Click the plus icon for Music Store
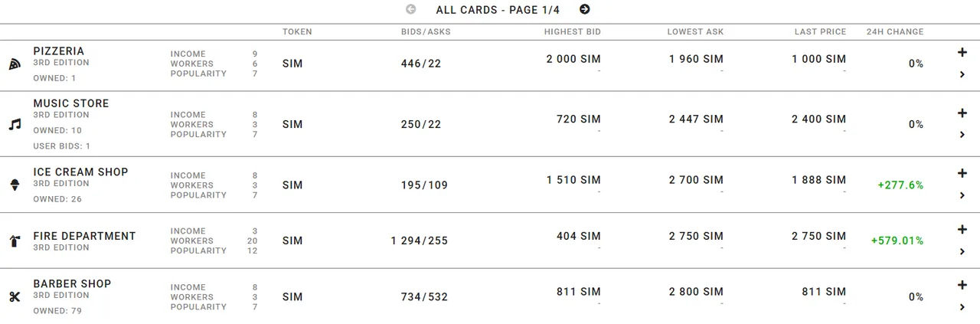The width and height of the screenshot is (980, 324). [x=962, y=113]
